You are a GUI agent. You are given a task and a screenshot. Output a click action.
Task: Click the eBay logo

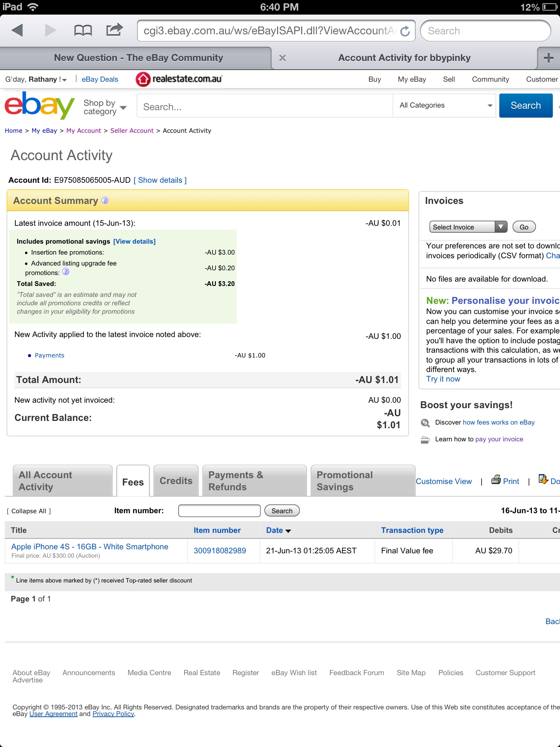point(39,106)
